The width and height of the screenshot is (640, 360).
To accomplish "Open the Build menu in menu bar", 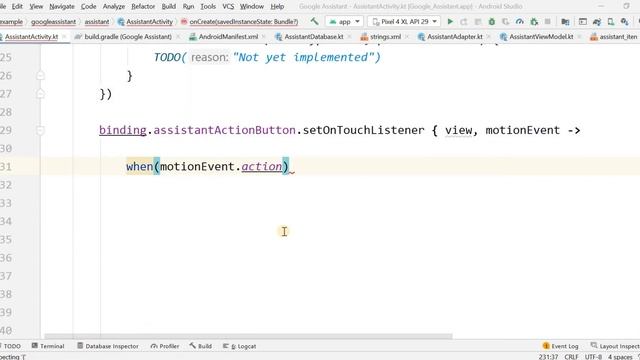I will coord(169,7).
